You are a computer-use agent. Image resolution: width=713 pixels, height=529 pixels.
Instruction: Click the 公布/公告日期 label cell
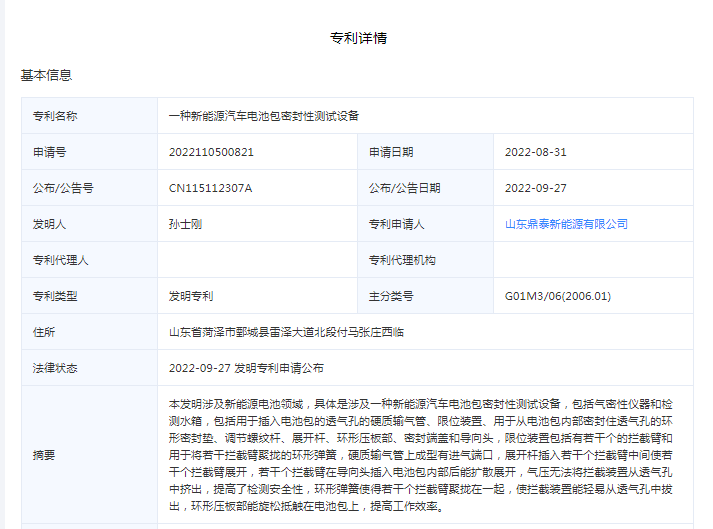(x=404, y=188)
